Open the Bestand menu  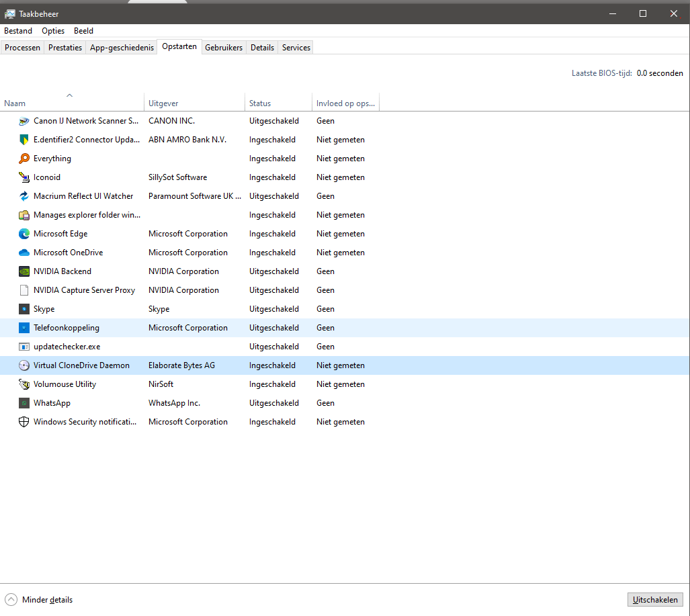[x=18, y=31]
